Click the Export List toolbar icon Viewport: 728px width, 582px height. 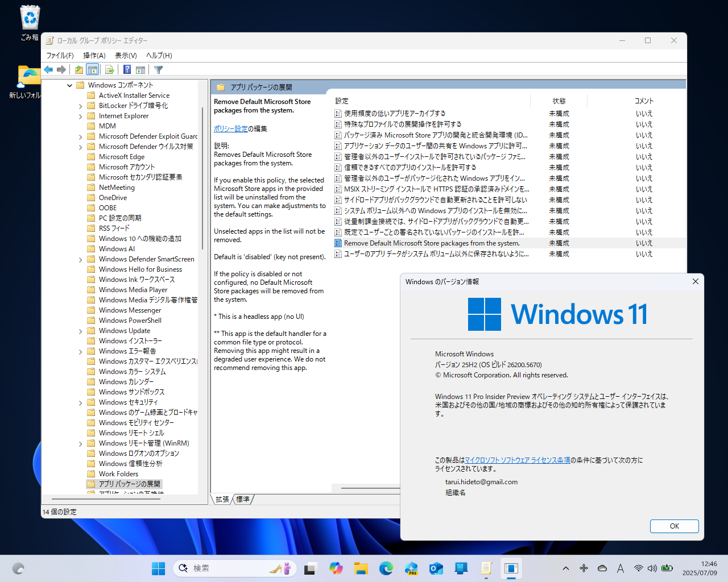tap(109, 69)
